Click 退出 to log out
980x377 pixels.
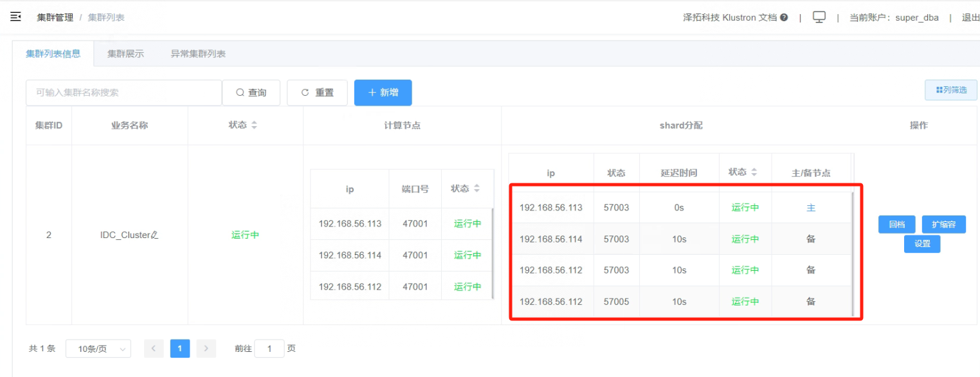point(970,17)
